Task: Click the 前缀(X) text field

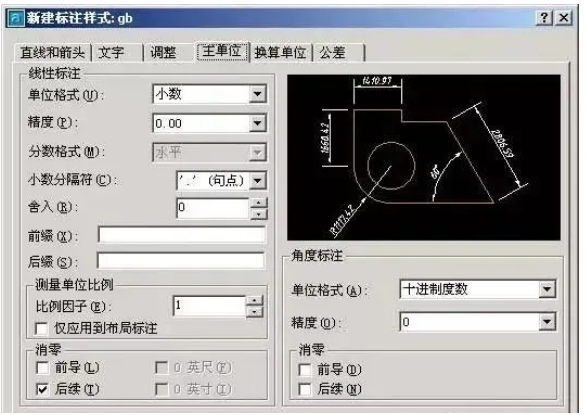Action: 182,235
